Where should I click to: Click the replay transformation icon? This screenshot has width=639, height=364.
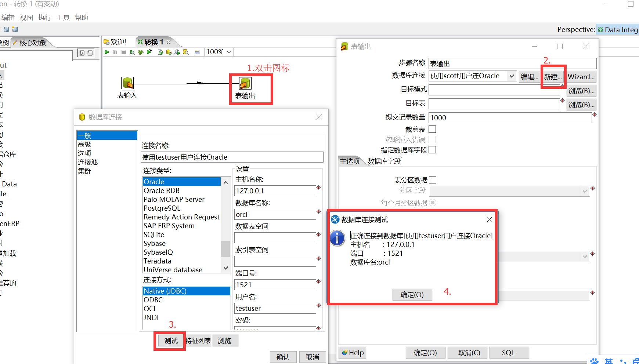[149, 52]
